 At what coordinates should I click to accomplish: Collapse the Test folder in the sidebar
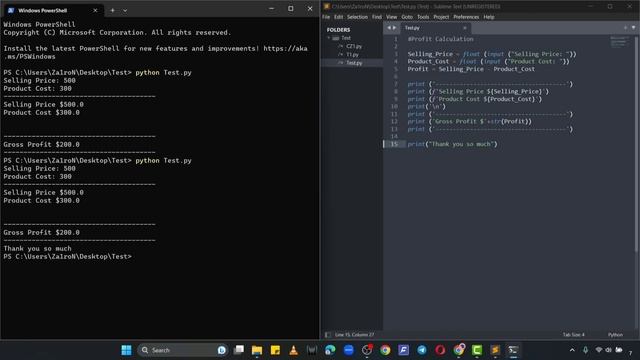pos(329,38)
